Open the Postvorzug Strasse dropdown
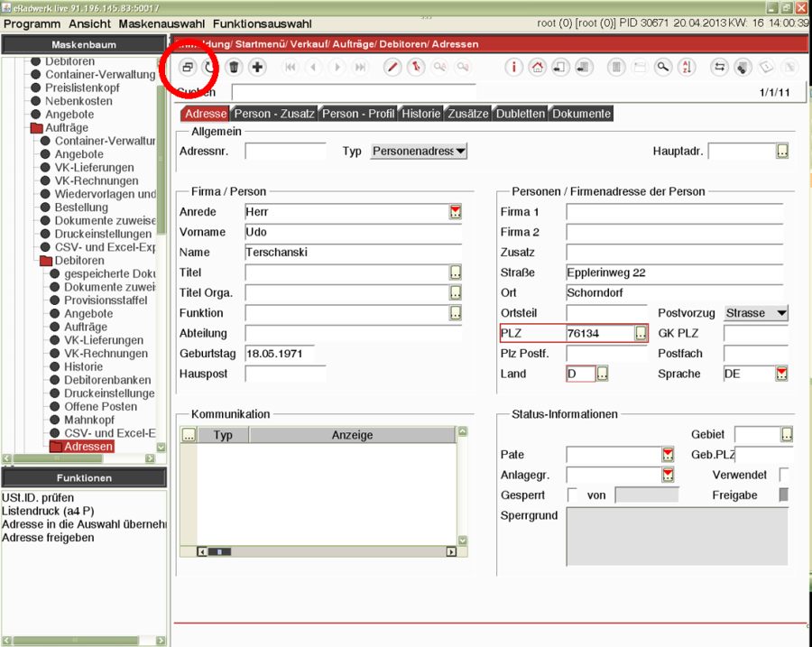The width and height of the screenshot is (812, 647). [x=756, y=313]
